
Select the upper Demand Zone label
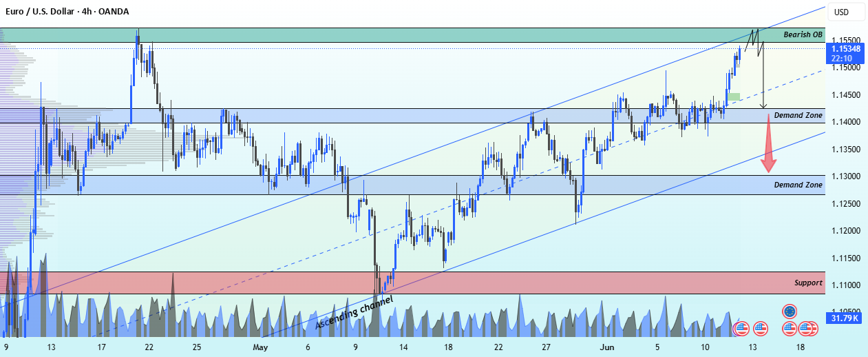(798, 115)
